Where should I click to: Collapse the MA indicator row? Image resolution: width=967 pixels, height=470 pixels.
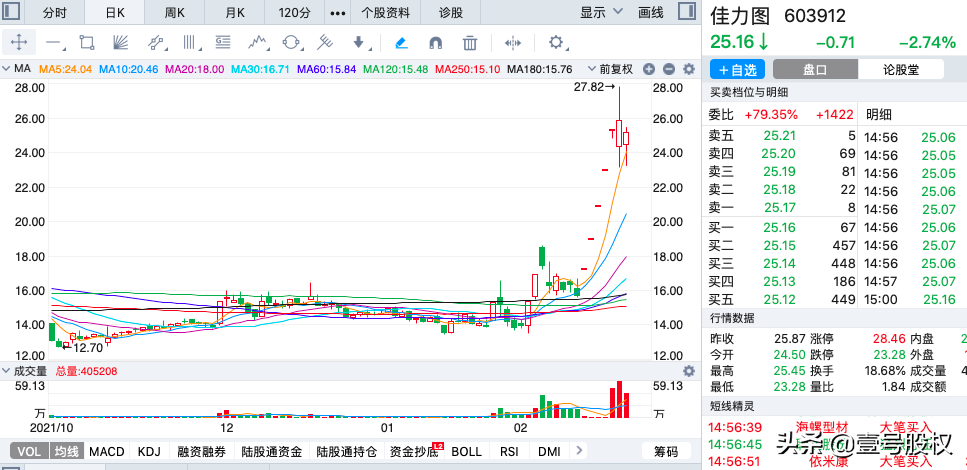7,68
